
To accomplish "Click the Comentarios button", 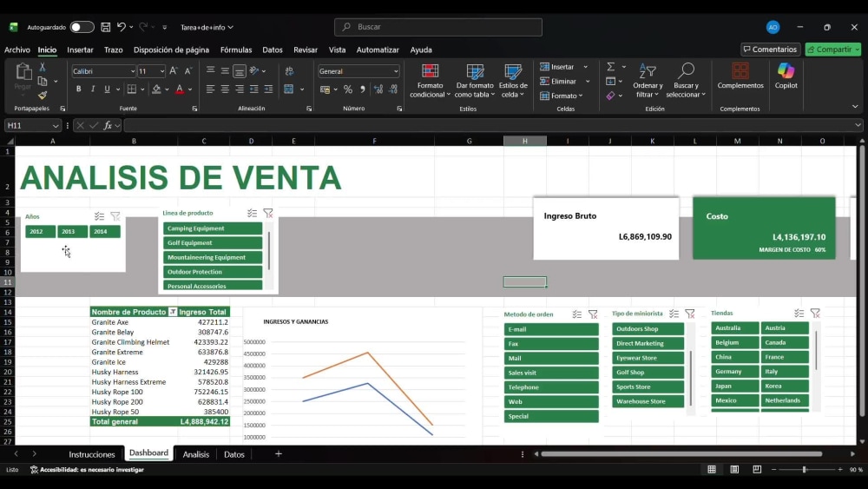I will (771, 50).
